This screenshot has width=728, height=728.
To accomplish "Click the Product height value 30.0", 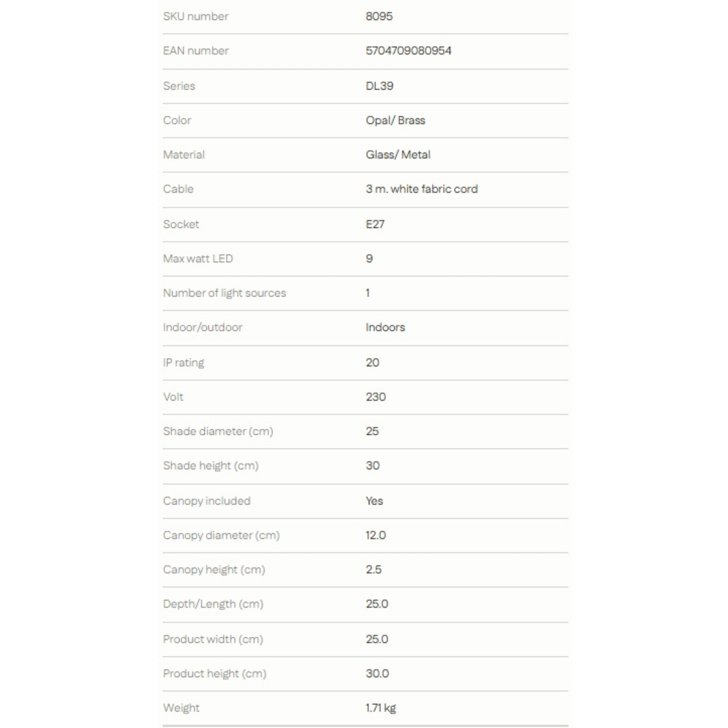I will [377, 673].
